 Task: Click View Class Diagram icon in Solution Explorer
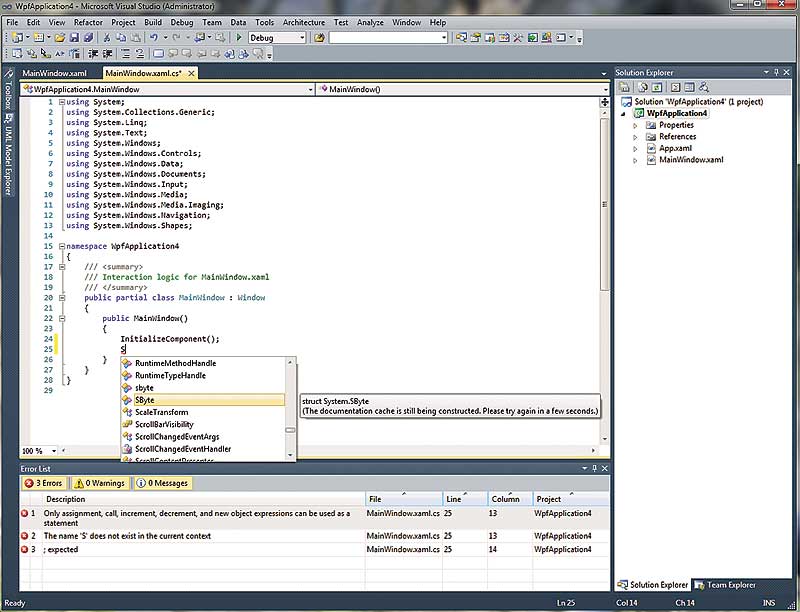click(704, 87)
